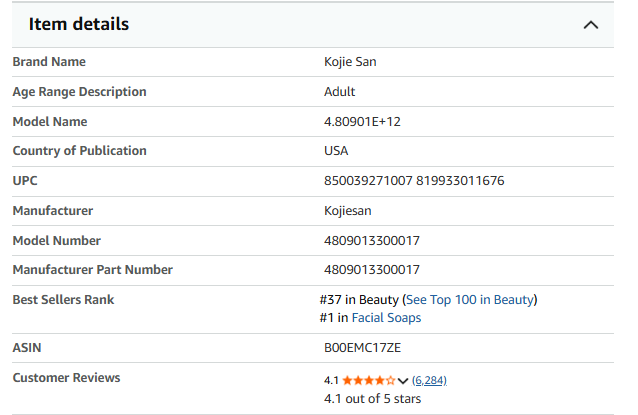Select the Manufacturer Part Number label
This screenshot has height=415, width=638.
coord(93,270)
